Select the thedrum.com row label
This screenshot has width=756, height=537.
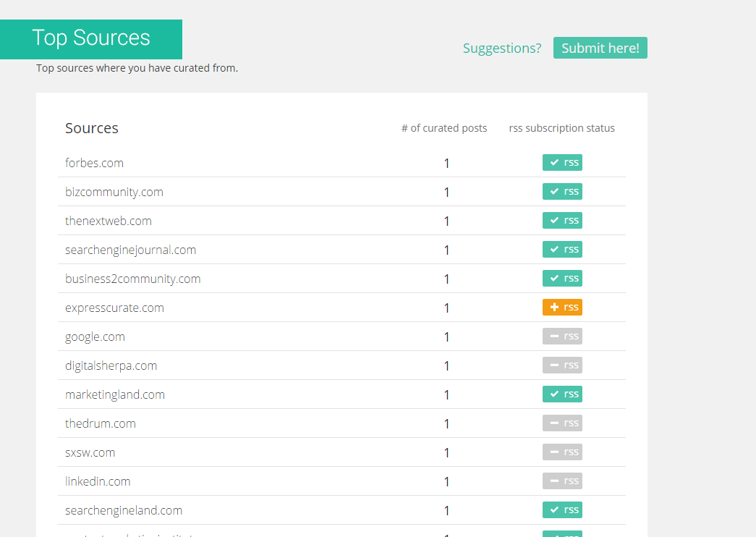(x=101, y=423)
